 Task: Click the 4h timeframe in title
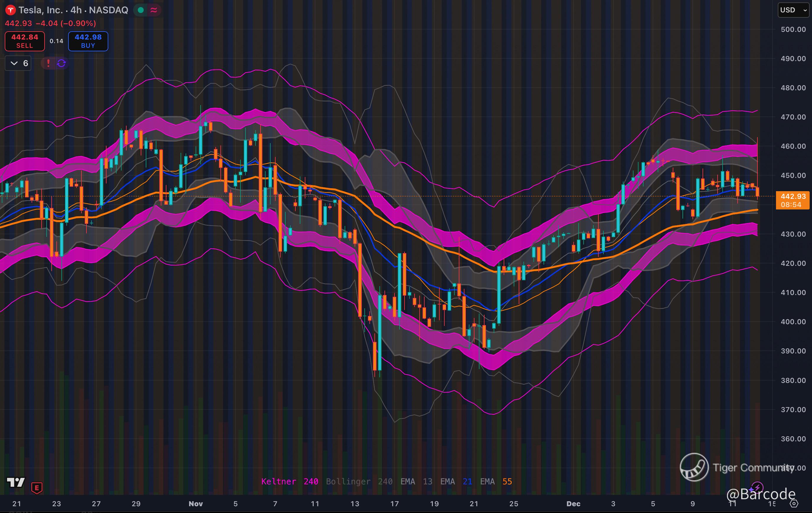point(76,10)
